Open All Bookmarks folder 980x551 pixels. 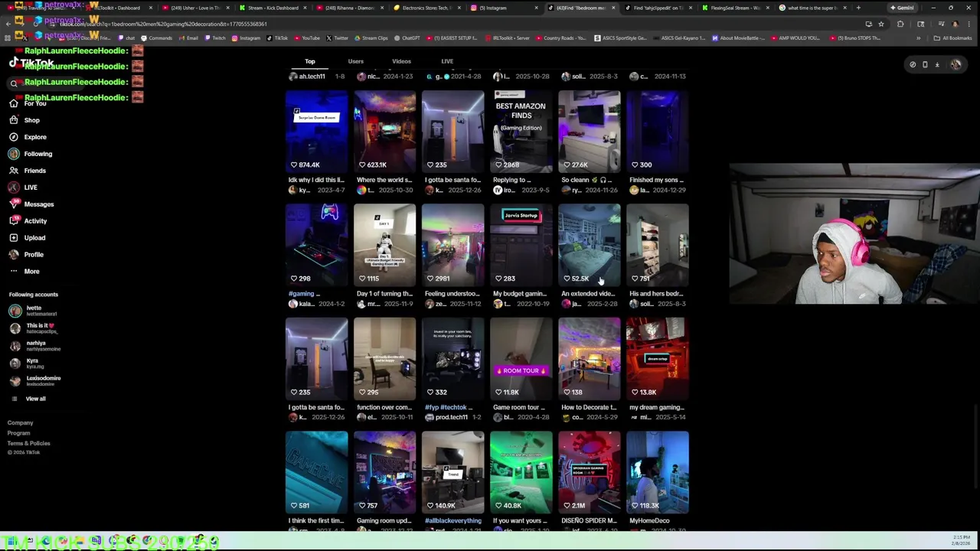[952, 38]
